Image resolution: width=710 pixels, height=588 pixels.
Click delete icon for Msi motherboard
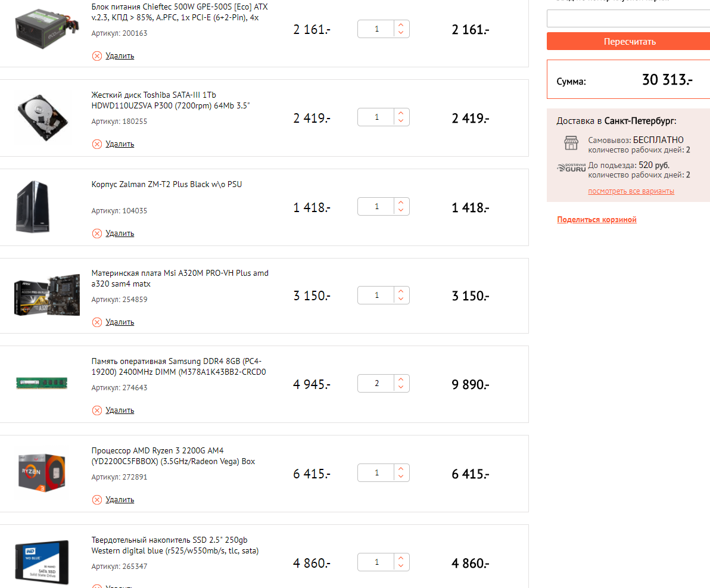(x=97, y=322)
